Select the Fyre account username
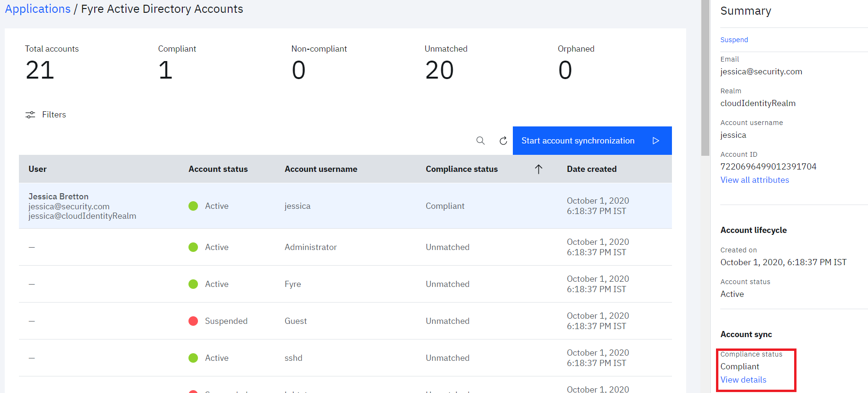This screenshot has height=393, width=868. click(293, 284)
